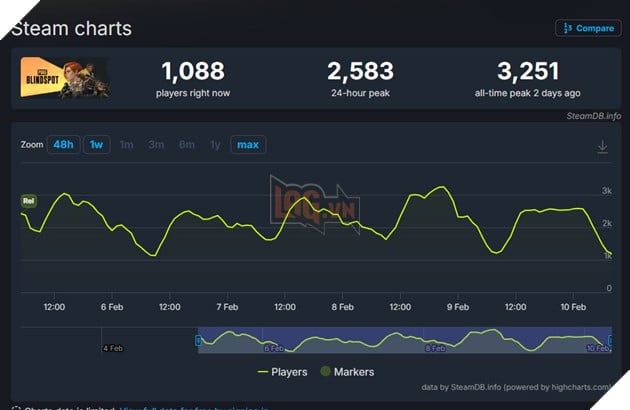This screenshot has height=410, width=630.
Task: Click the 3k y-axis label
Action: click(x=607, y=191)
